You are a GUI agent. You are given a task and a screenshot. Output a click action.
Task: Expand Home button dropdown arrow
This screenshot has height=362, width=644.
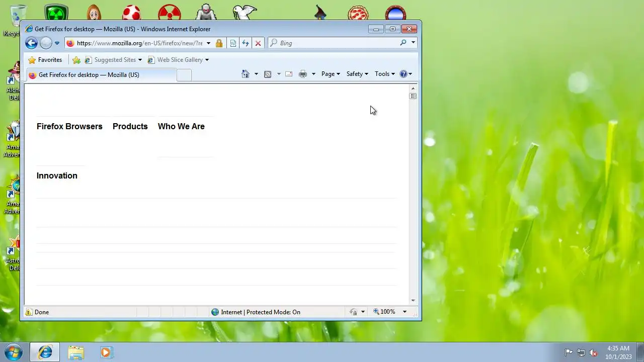[x=256, y=74]
